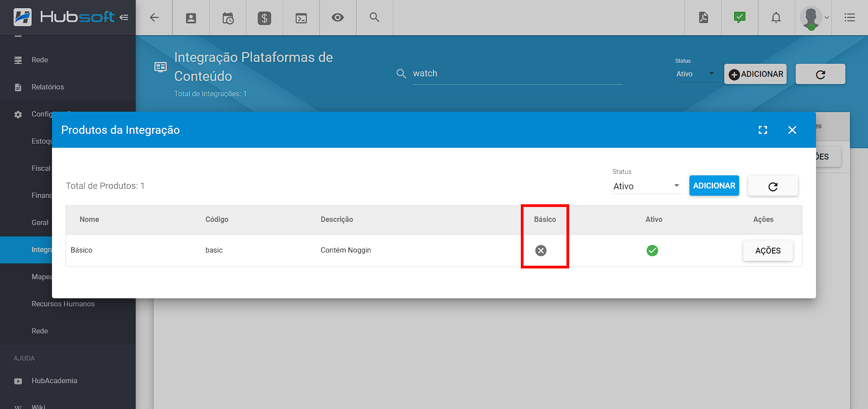Image resolution: width=868 pixels, height=409 pixels.
Task: Open the Status dropdown in dialog
Action: click(646, 186)
